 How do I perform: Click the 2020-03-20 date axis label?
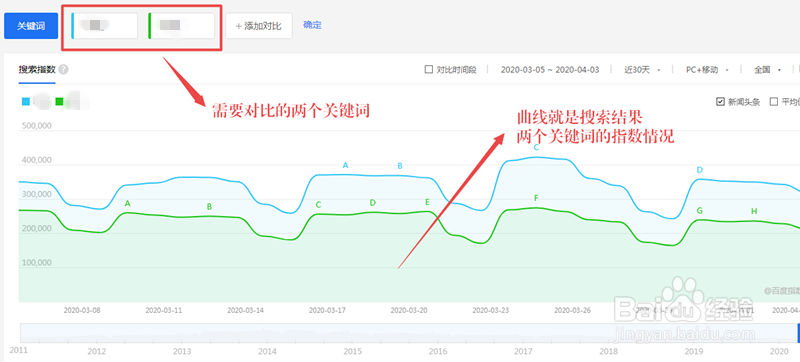click(x=409, y=310)
